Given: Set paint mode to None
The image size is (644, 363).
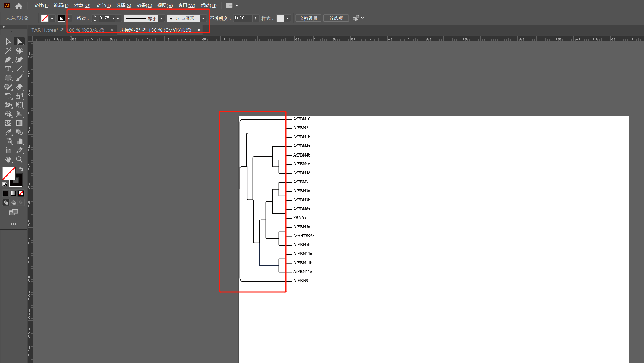Looking at the screenshot, I should pos(21,193).
